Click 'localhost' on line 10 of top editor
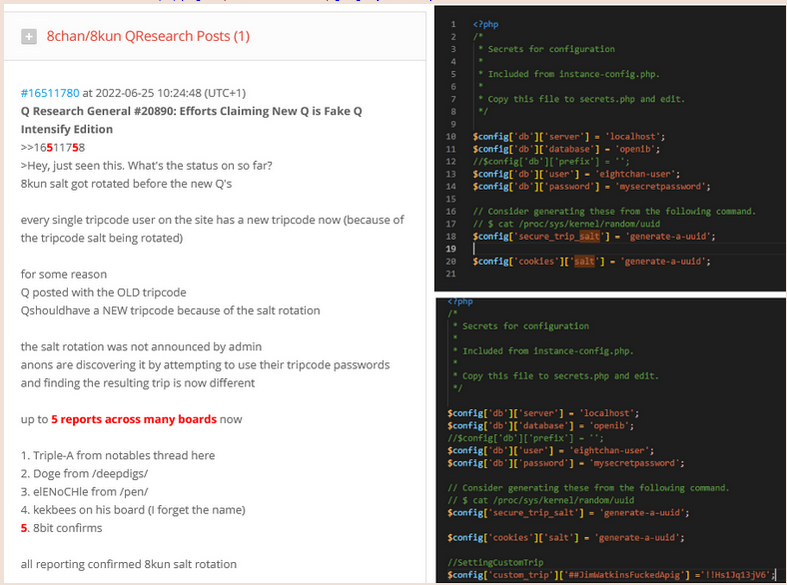 pyautogui.click(x=632, y=136)
